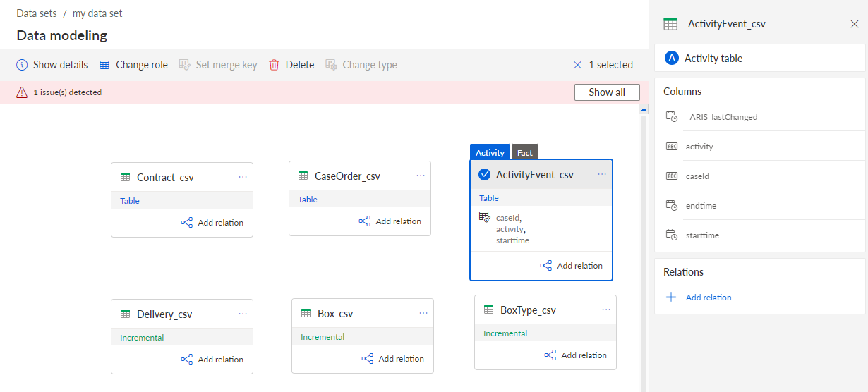
Task: Select the Contract_csv card title
Action: pyautogui.click(x=165, y=177)
